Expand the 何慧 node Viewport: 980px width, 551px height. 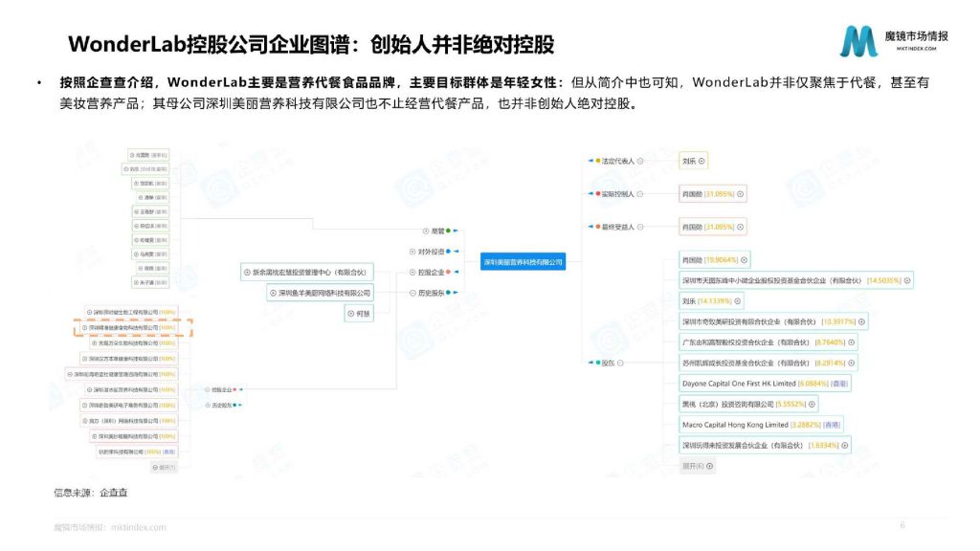pyautogui.click(x=350, y=314)
